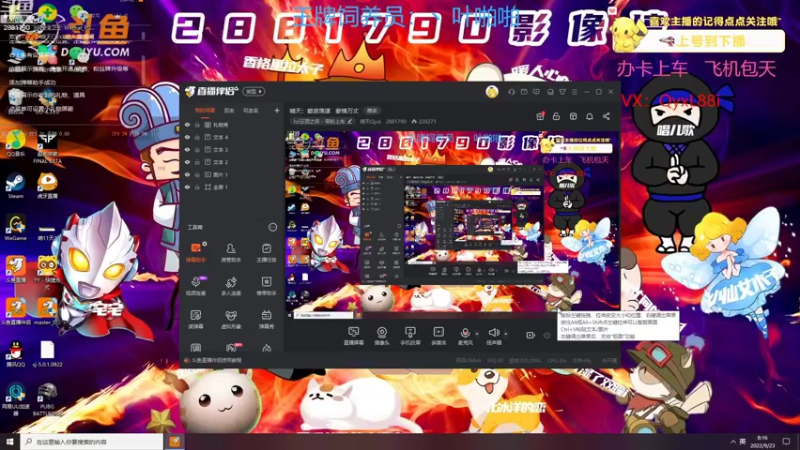
Task: Open the 弹幕助手 tool
Action: [x=195, y=253]
